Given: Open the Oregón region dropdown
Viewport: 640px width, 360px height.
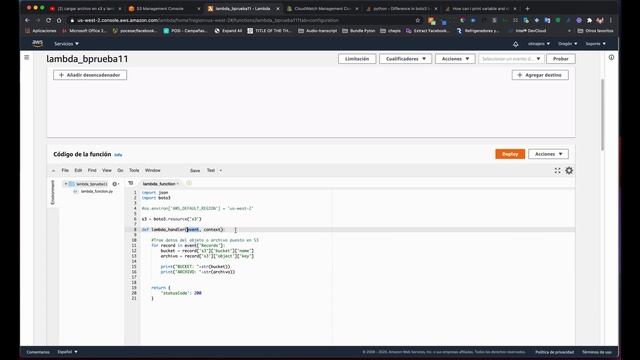Looking at the screenshot, I should click(568, 44).
